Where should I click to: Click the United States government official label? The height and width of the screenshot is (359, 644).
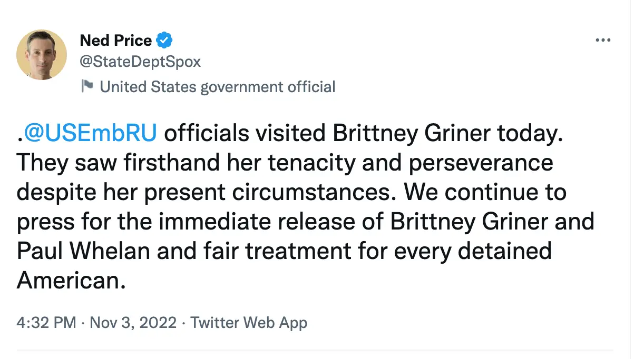(x=217, y=86)
